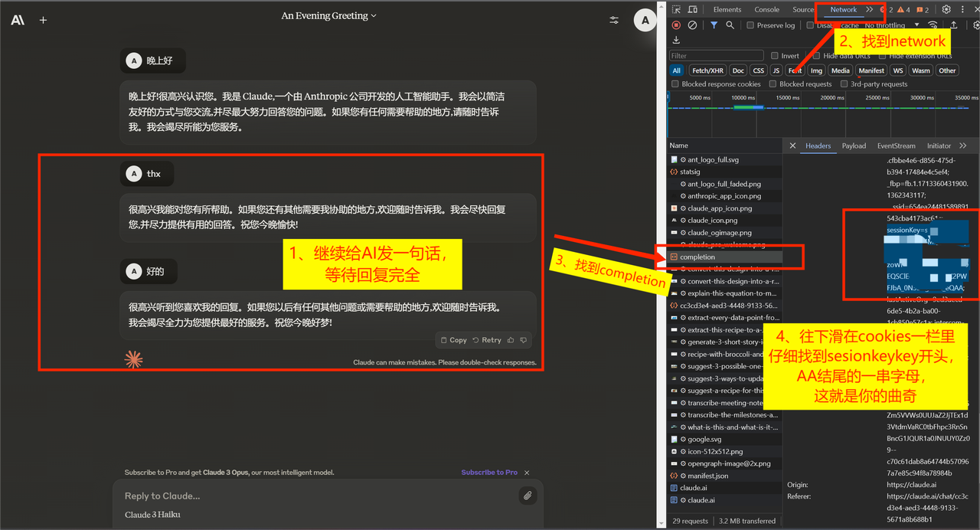Dismiss the Subscribe to Pro banner
980x530 pixels.
tap(527, 473)
